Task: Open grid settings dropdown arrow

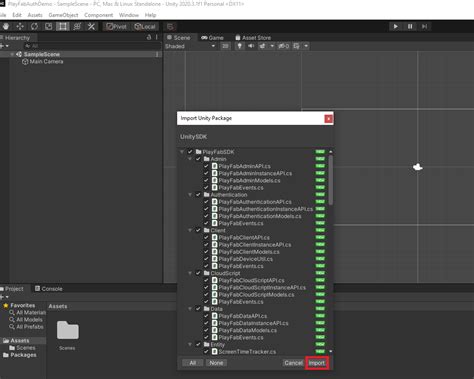Action: coord(306,46)
